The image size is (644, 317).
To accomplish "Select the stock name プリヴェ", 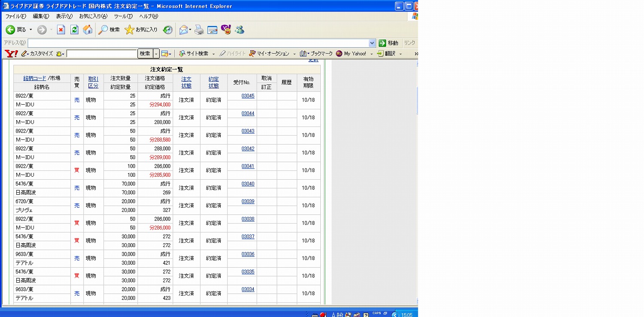I will click(25, 210).
